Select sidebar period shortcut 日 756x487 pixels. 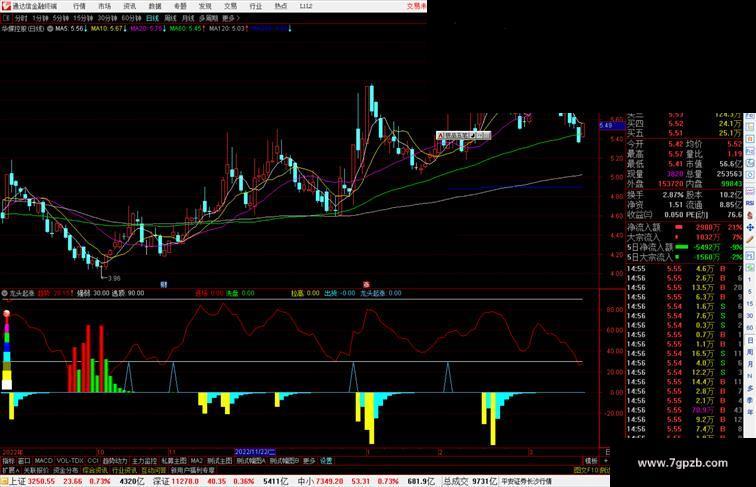(x=750, y=340)
